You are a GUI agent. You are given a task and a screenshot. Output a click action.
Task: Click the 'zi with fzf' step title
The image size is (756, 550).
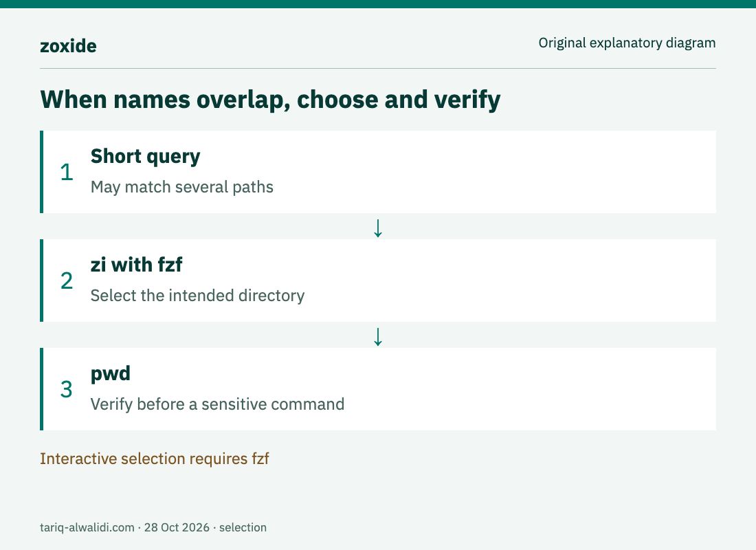click(137, 265)
